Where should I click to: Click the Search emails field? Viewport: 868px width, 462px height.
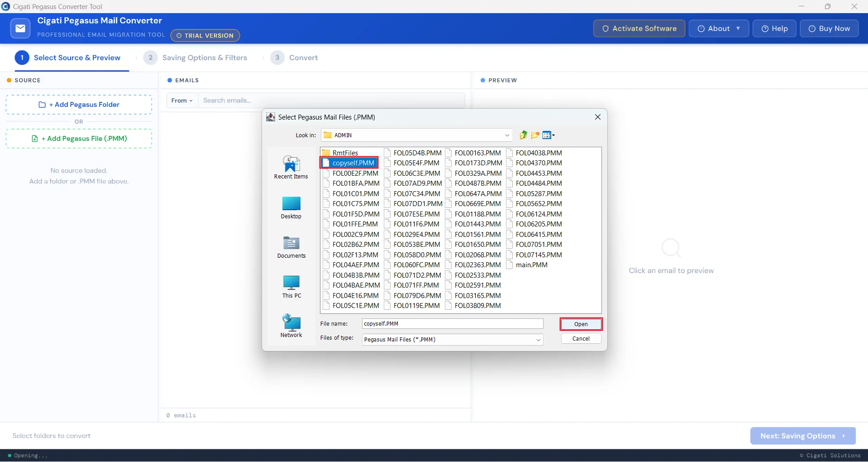click(331, 101)
